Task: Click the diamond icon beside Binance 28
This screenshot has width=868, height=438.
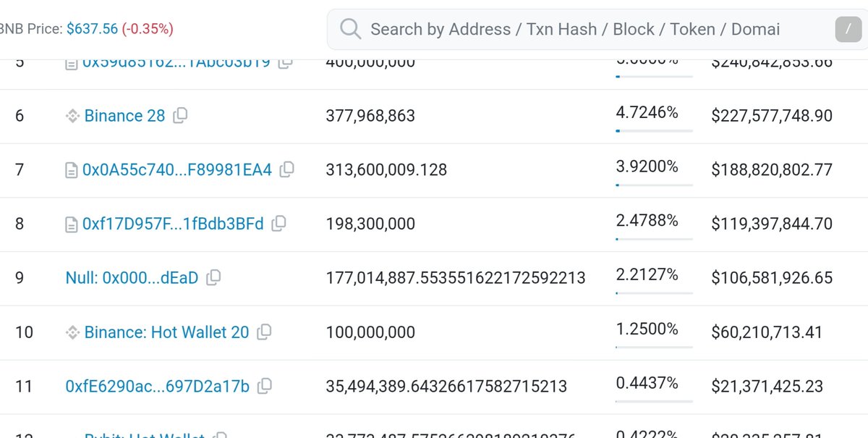Action: pyautogui.click(x=72, y=115)
